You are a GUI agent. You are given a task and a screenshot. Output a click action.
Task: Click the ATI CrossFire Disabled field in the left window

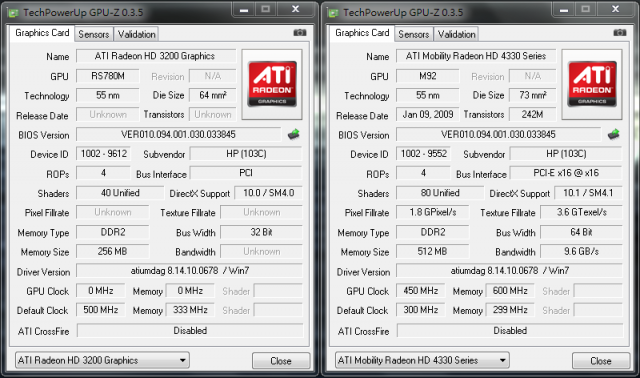coord(190,331)
